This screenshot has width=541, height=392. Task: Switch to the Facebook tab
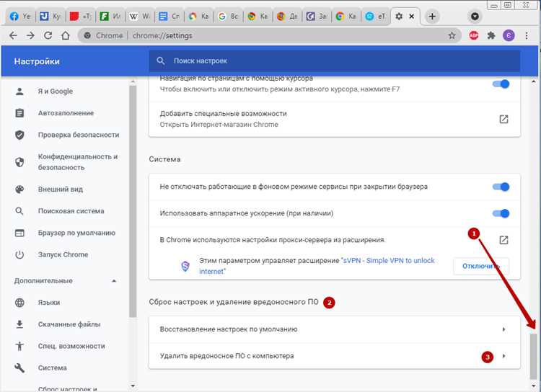[20, 16]
